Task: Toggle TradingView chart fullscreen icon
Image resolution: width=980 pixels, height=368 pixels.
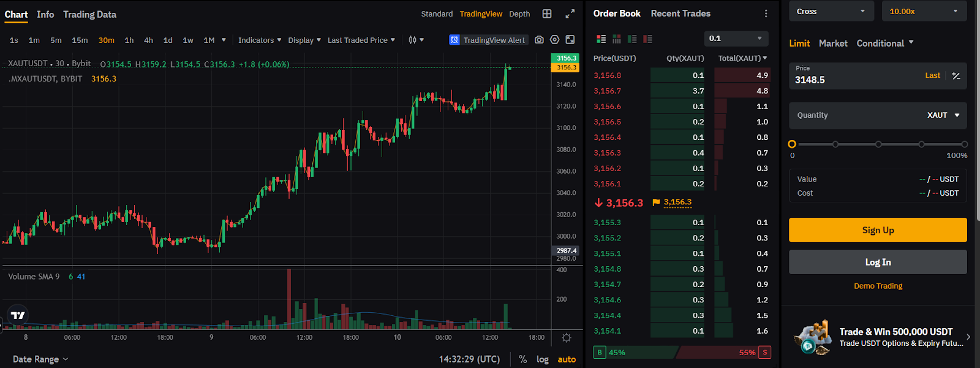Action: click(570, 40)
